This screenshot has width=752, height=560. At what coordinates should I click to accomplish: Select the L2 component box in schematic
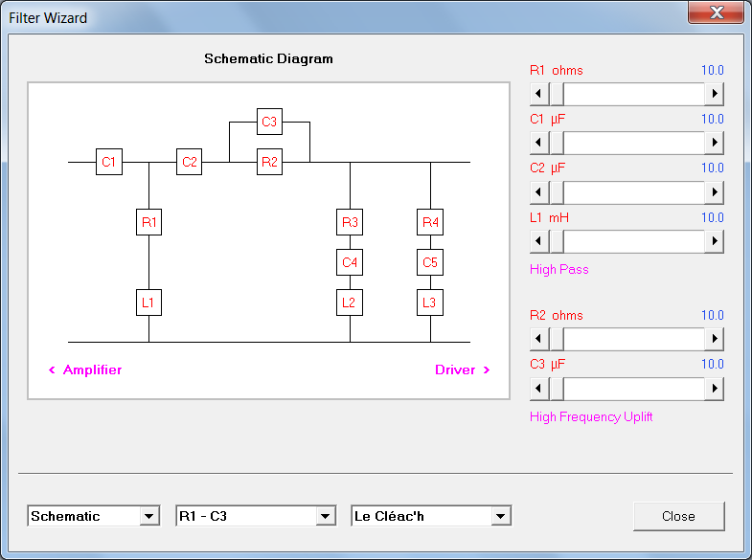coord(350,302)
